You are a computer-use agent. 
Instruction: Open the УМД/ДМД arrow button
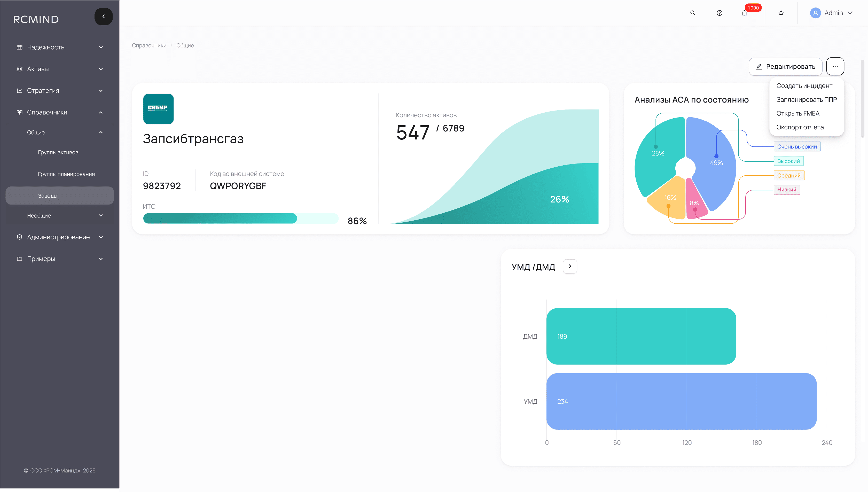(570, 266)
